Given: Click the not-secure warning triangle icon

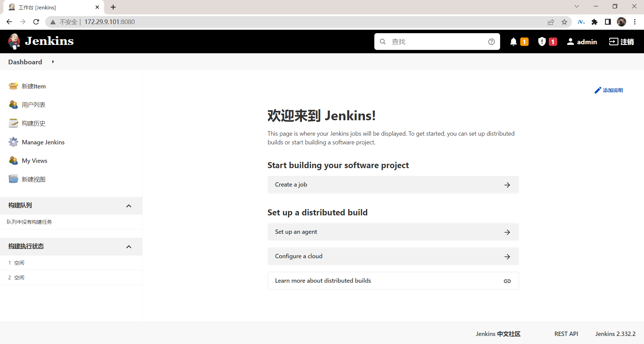Looking at the screenshot, I should click(x=53, y=22).
